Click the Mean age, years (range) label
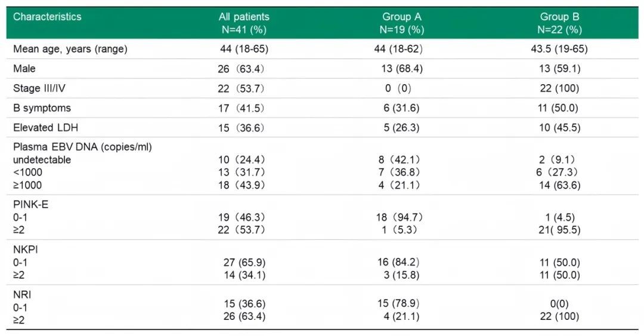Viewport: 644px width, 336px height. click(70, 49)
